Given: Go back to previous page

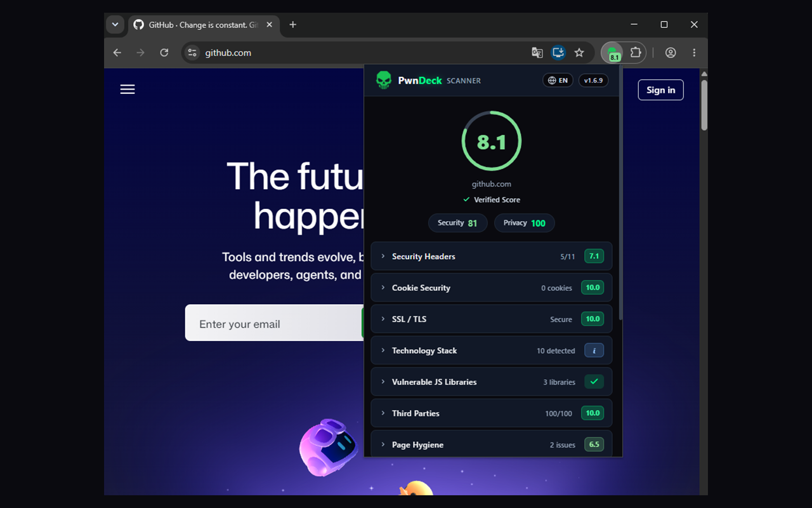Looking at the screenshot, I should (117, 53).
